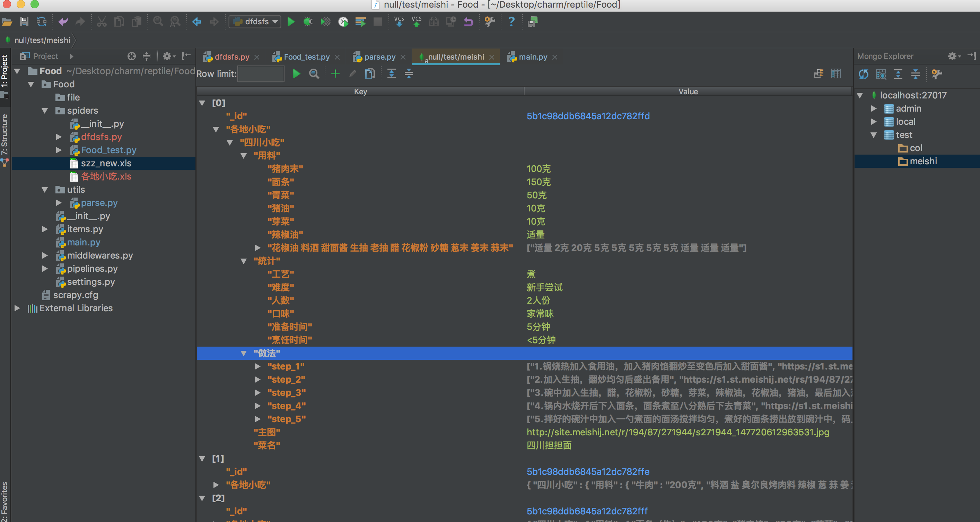Click the Synchronize toolbar icon
This screenshot has height=522, width=980.
[x=41, y=22]
